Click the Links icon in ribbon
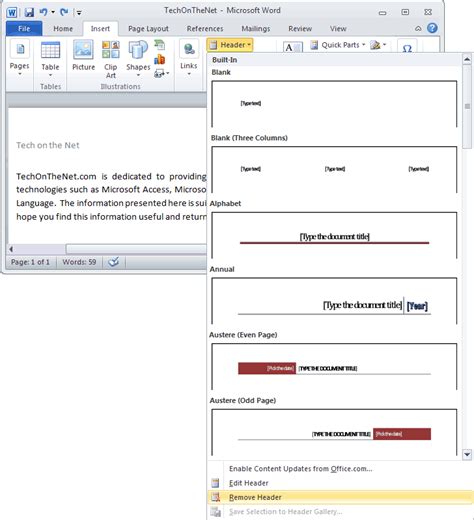 click(189, 58)
